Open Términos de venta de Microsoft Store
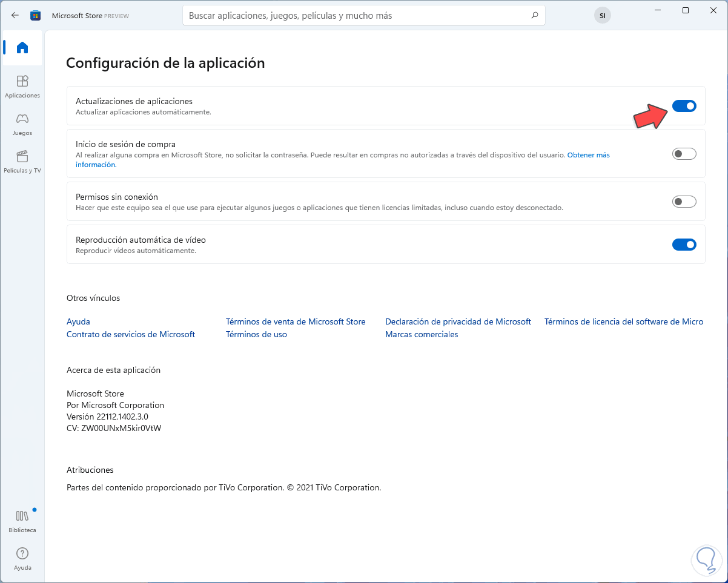This screenshot has height=583, width=728. [296, 321]
